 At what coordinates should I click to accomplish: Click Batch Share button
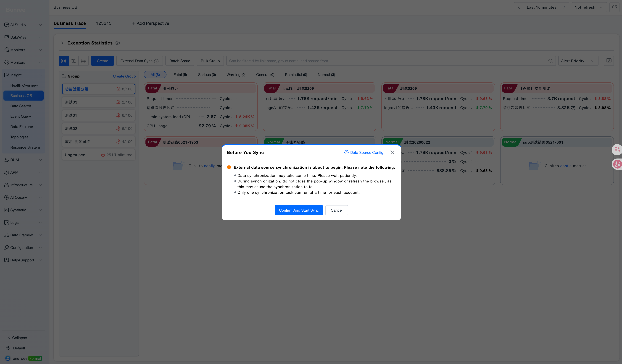click(x=180, y=61)
